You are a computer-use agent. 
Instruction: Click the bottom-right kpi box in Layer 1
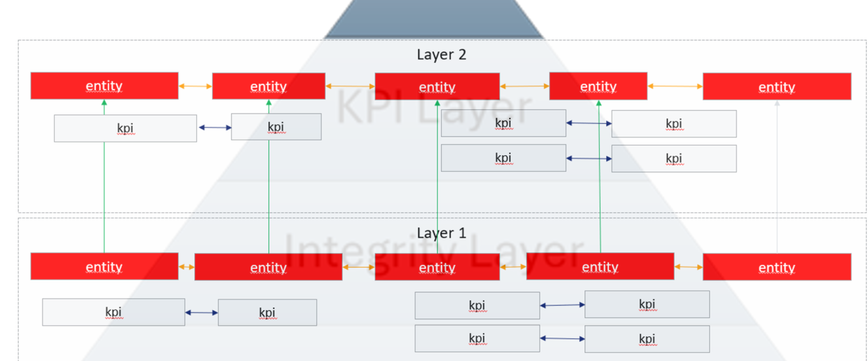coord(647,339)
